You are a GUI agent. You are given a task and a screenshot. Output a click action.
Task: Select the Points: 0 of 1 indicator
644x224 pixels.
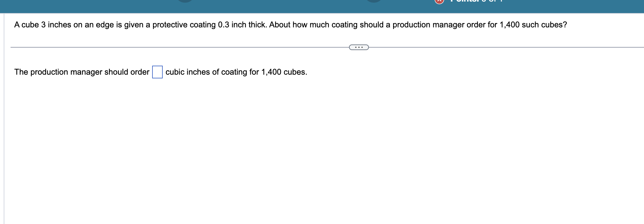(x=475, y=2)
